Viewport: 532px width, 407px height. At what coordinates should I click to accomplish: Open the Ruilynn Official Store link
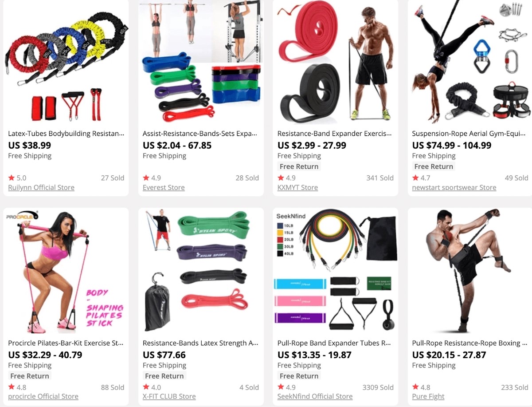click(41, 187)
